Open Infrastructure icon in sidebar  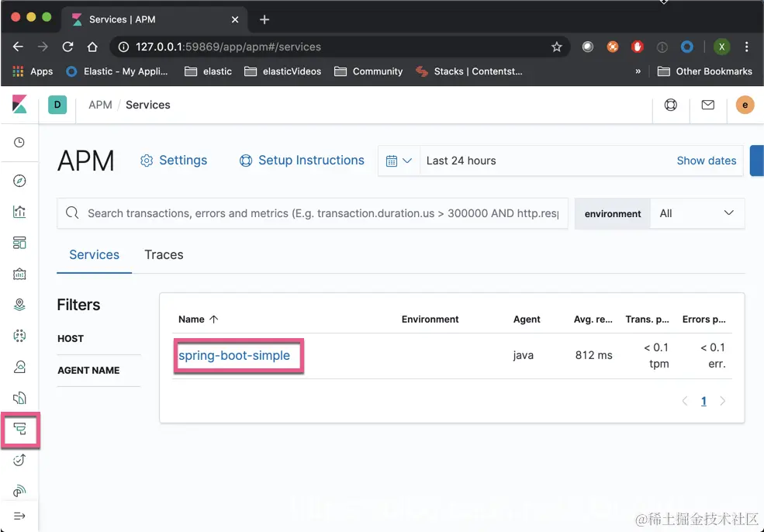click(x=19, y=367)
